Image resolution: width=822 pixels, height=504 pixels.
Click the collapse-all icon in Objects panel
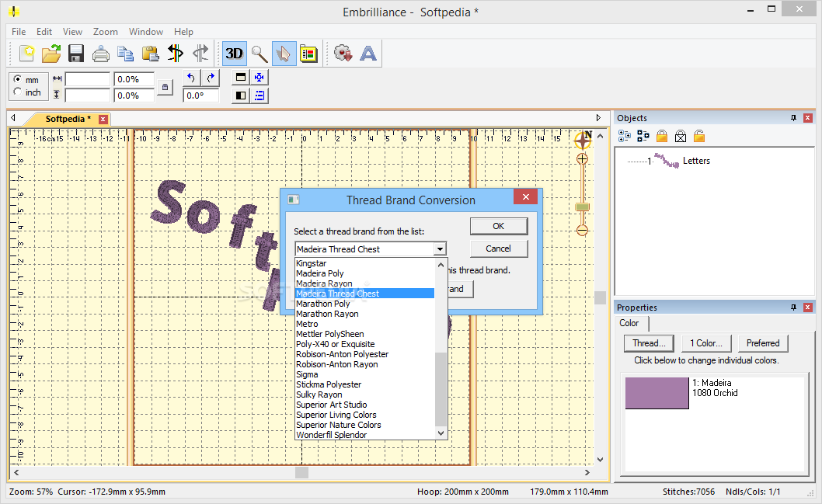click(643, 137)
